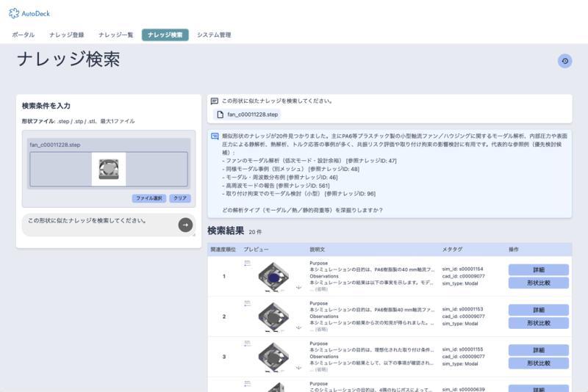
Task: Click the fan_c00011228.step filename in upload box
Action: point(55,145)
